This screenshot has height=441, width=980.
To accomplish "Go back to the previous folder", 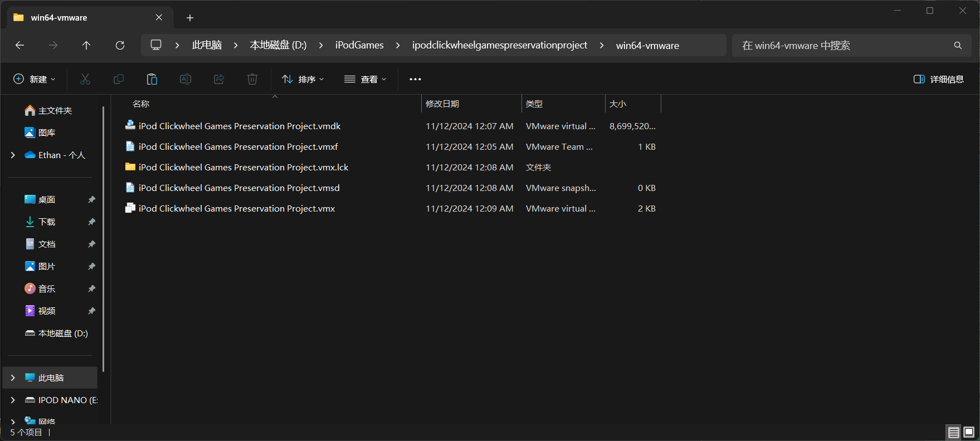I will click(x=20, y=45).
